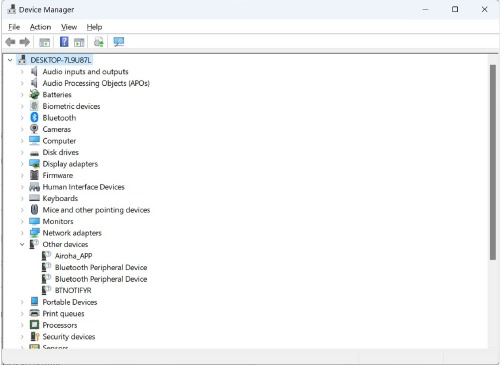
Task: Click the Properties toolbar icon next to Help
Action: tap(79, 42)
